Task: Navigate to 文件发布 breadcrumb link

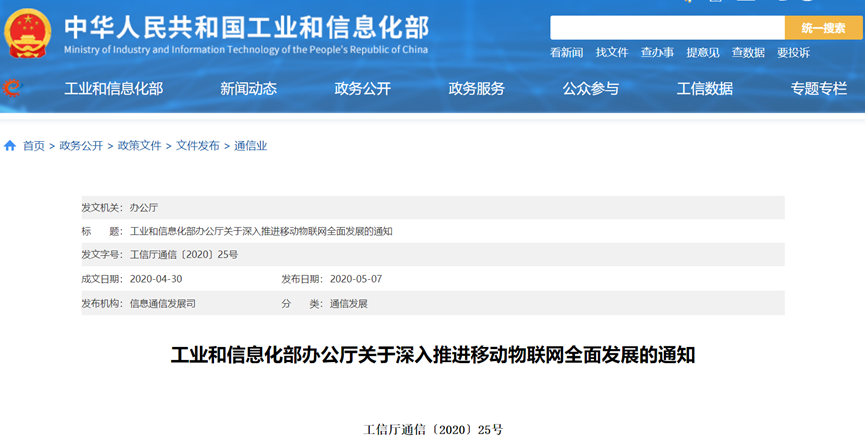Action: click(198, 146)
